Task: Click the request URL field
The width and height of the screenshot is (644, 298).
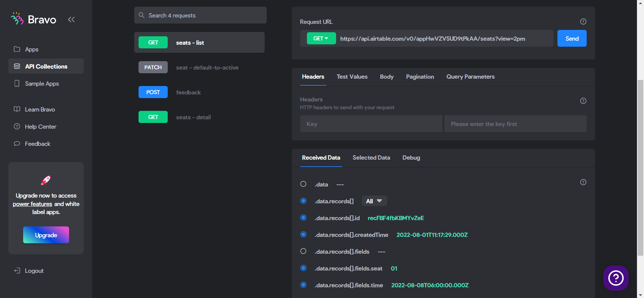Action: [444, 38]
